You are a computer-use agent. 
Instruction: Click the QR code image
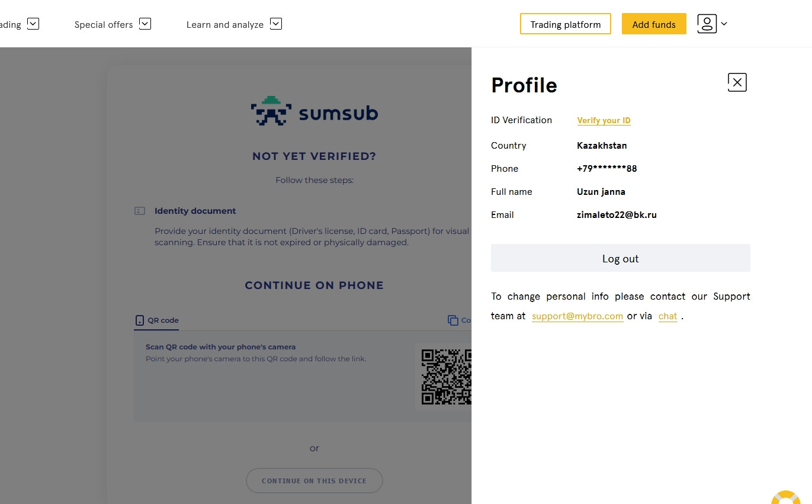tap(446, 377)
